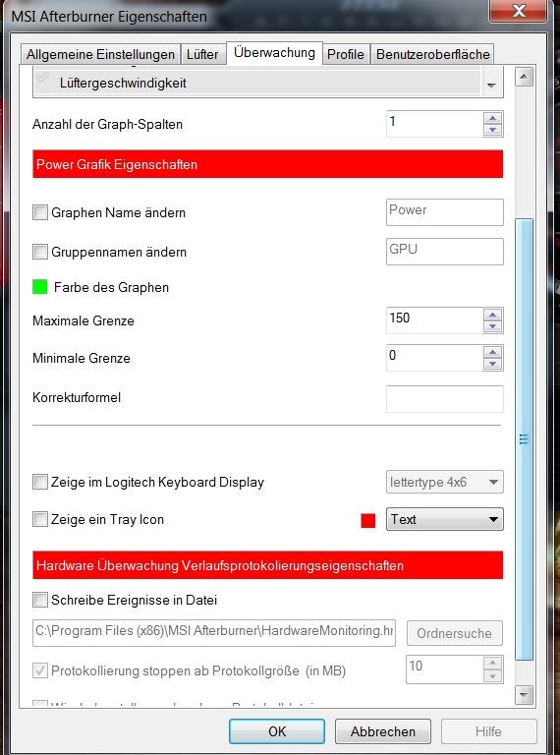Decrease Anzahl der Graph-Spalten value
560x755 pixels.
[492, 130]
